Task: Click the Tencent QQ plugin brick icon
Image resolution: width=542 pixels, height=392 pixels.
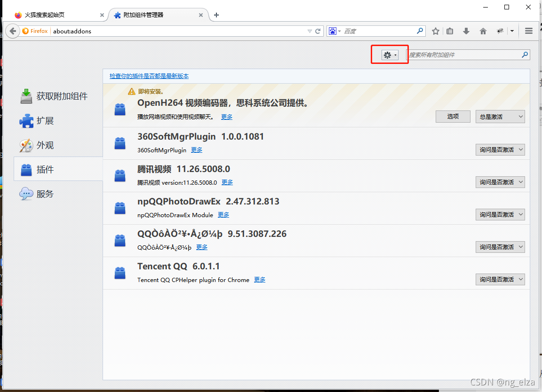Action: (120, 273)
